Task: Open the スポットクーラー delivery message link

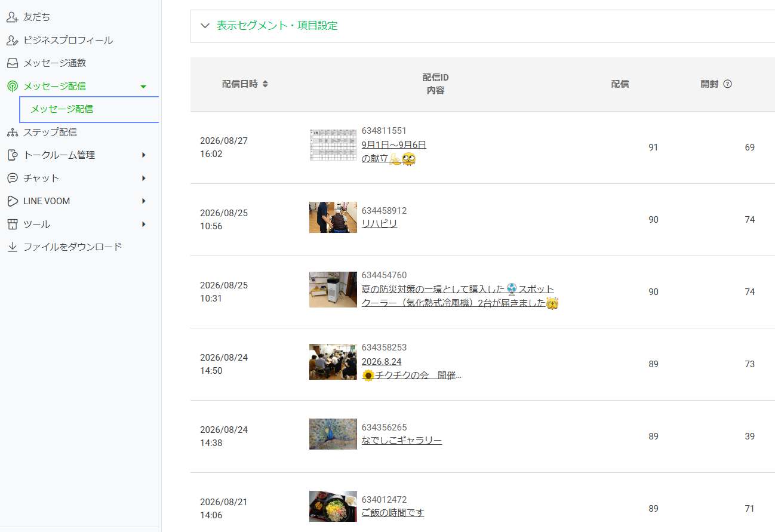Action: (460, 296)
